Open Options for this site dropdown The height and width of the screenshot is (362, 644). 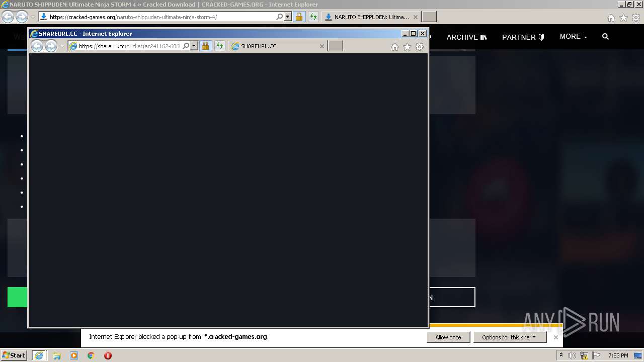click(509, 337)
